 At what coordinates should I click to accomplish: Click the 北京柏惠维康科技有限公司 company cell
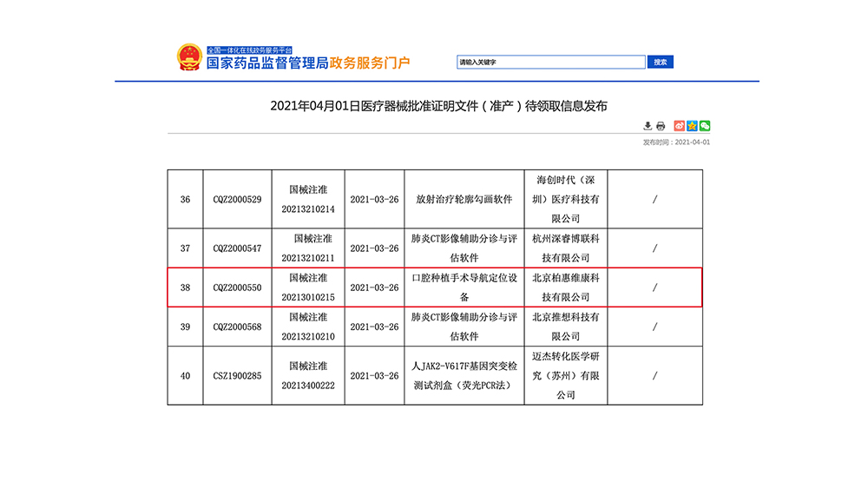pyautogui.click(x=566, y=287)
